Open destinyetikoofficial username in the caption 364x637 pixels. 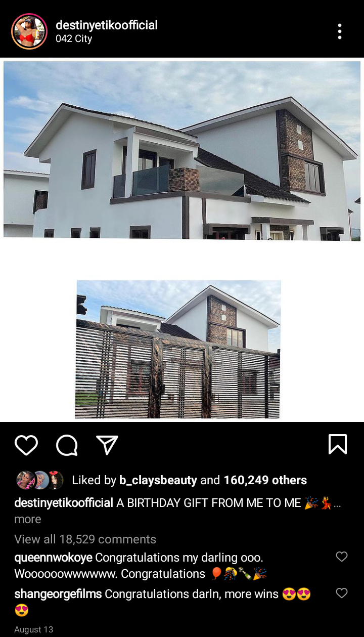(x=64, y=503)
